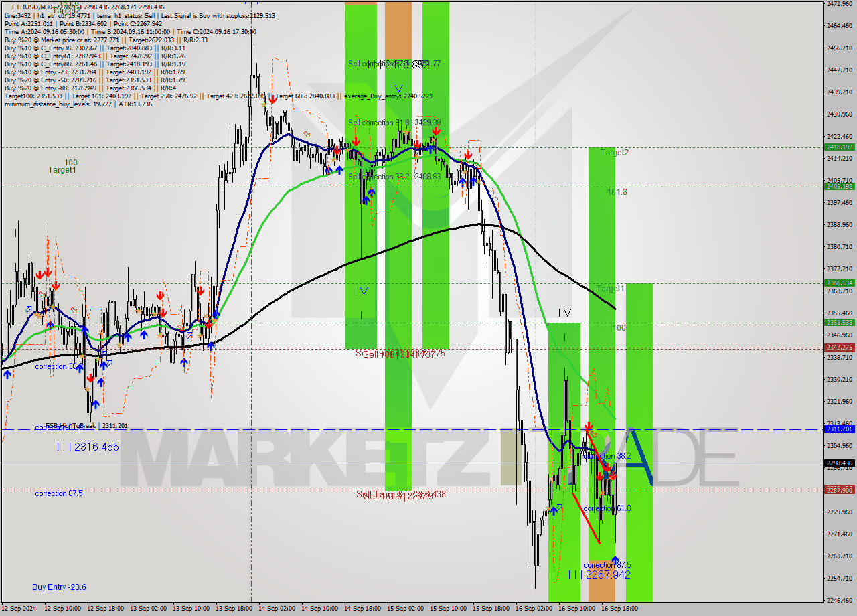
Task: Click the '13 Sep 02:00' time axis label
Action: point(149,609)
